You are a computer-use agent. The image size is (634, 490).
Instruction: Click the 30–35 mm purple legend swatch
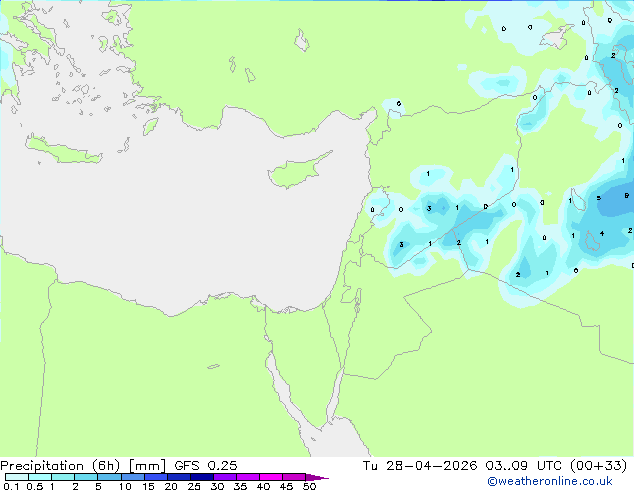tap(224, 477)
